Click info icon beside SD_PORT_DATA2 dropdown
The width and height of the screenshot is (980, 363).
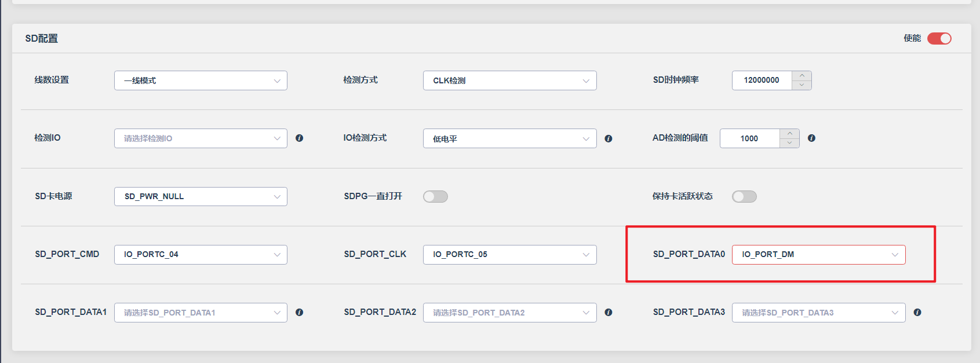click(609, 312)
